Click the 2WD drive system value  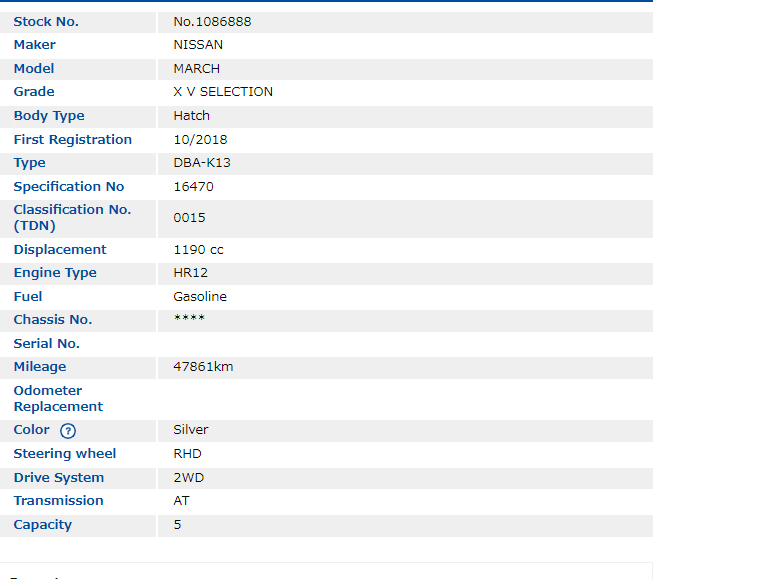click(x=188, y=478)
